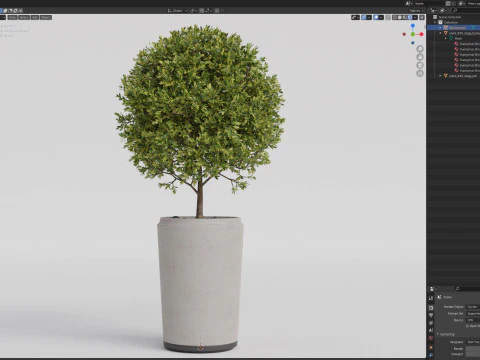Image resolution: width=480 pixels, height=360 pixels.
Task: Open the view layer icon dropdown
Action: click(462, 3)
